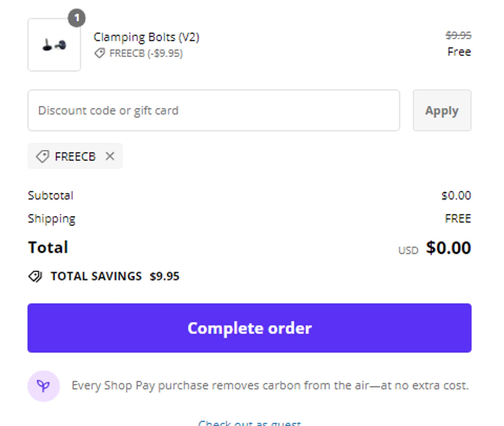Click the Free item price label
This screenshot has width=504, height=426.
pyautogui.click(x=459, y=52)
